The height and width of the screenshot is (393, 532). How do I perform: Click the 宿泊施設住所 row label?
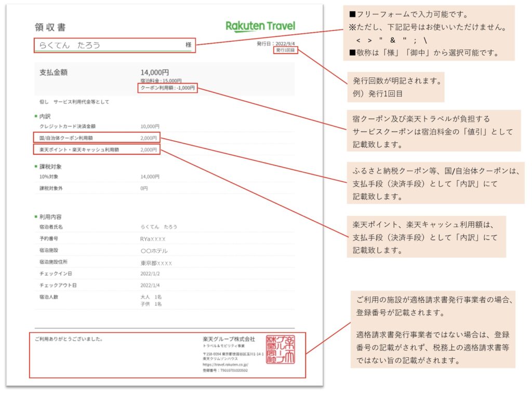pos(54,262)
